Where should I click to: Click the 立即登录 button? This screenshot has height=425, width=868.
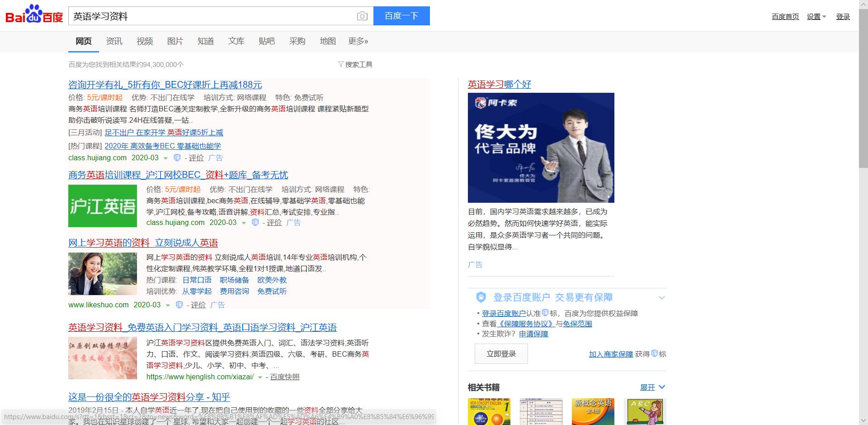[x=501, y=353]
